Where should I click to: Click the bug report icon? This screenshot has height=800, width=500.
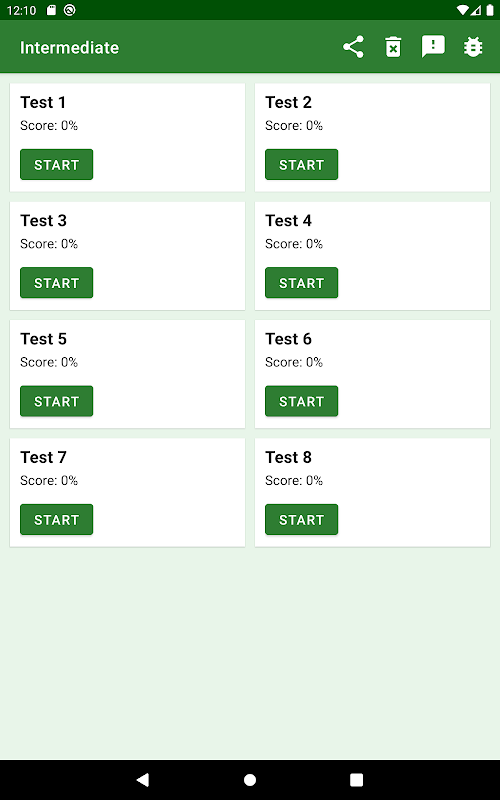click(x=473, y=47)
